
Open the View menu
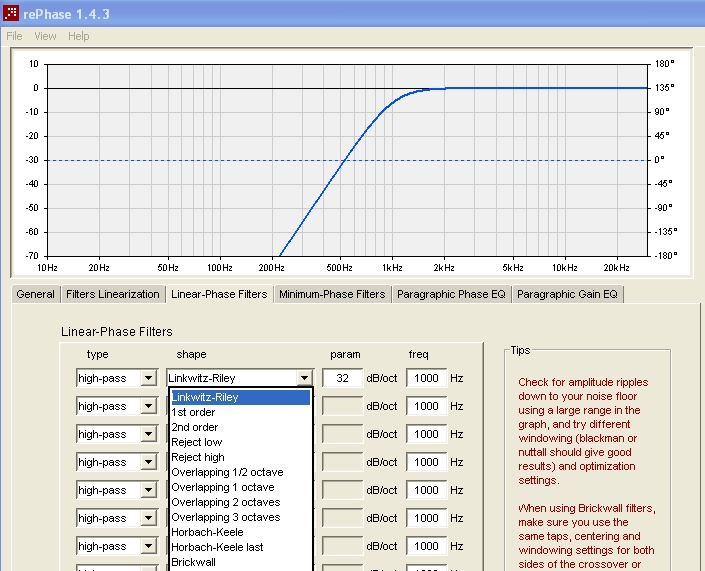click(45, 36)
